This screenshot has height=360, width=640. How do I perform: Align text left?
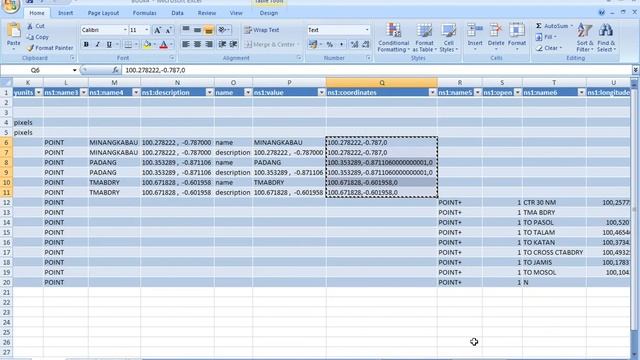(186, 44)
